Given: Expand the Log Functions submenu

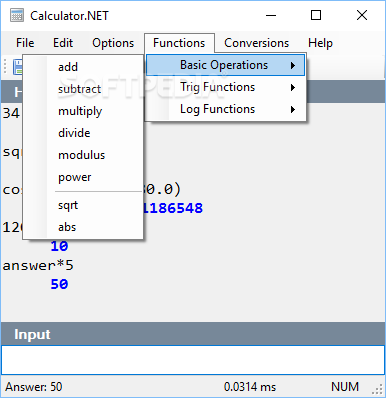Looking at the screenshot, I should (x=225, y=109).
